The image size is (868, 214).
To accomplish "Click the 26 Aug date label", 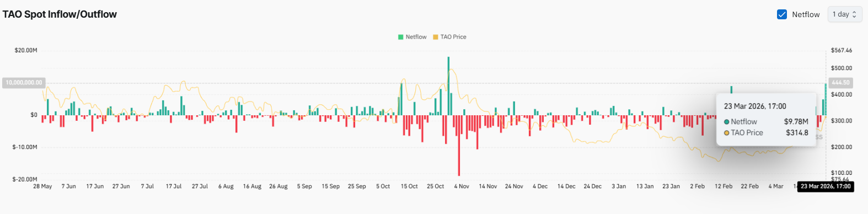I will pos(278,186).
